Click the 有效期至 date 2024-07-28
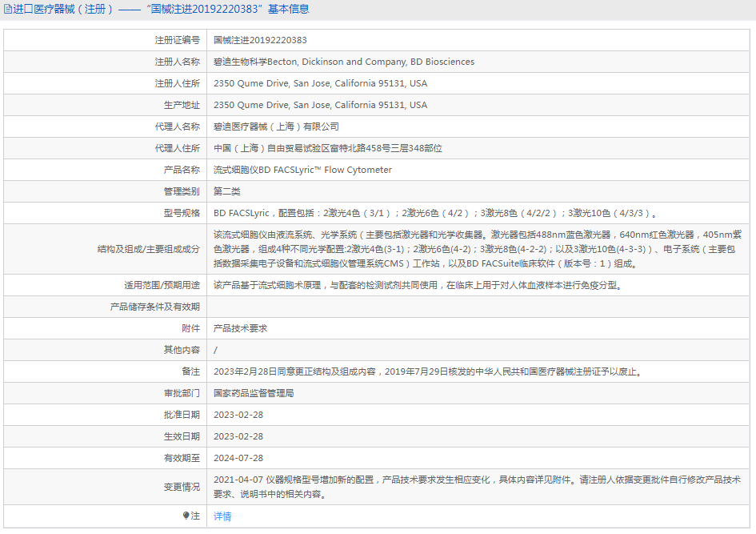 238,458
